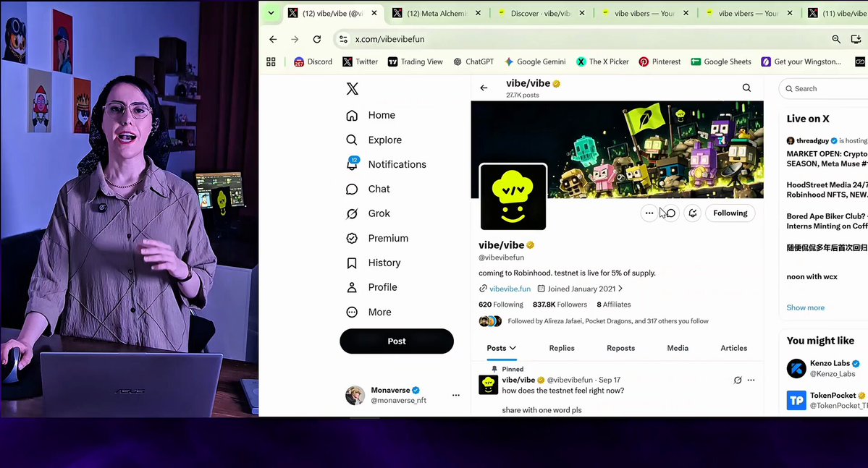
Task: View 837.8K Followers list
Action: tap(560, 305)
